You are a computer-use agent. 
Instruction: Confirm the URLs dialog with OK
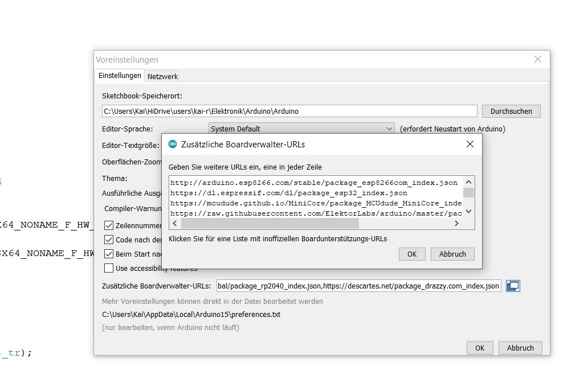coord(412,254)
